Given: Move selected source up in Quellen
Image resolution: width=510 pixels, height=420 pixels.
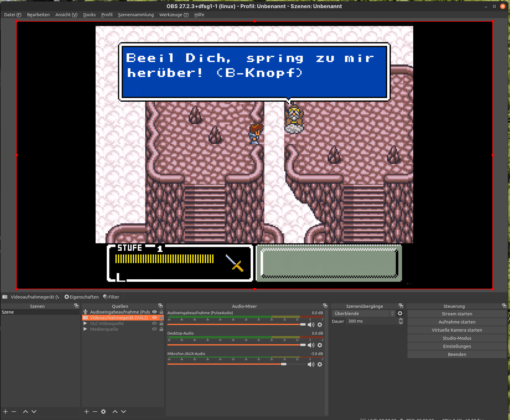Looking at the screenshot, I should (115, 412).
